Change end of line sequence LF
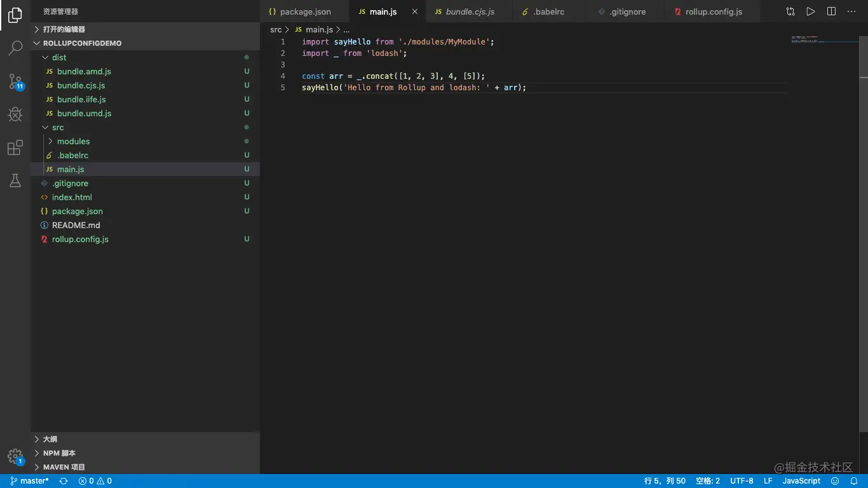The height and width of the screenshot is (488, 868). click(x=768, y=481)
